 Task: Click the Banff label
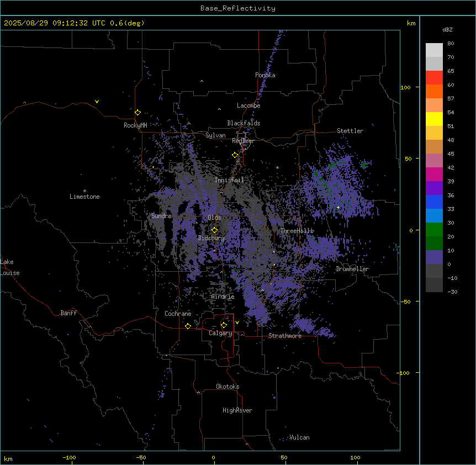[x=68, y=313]
